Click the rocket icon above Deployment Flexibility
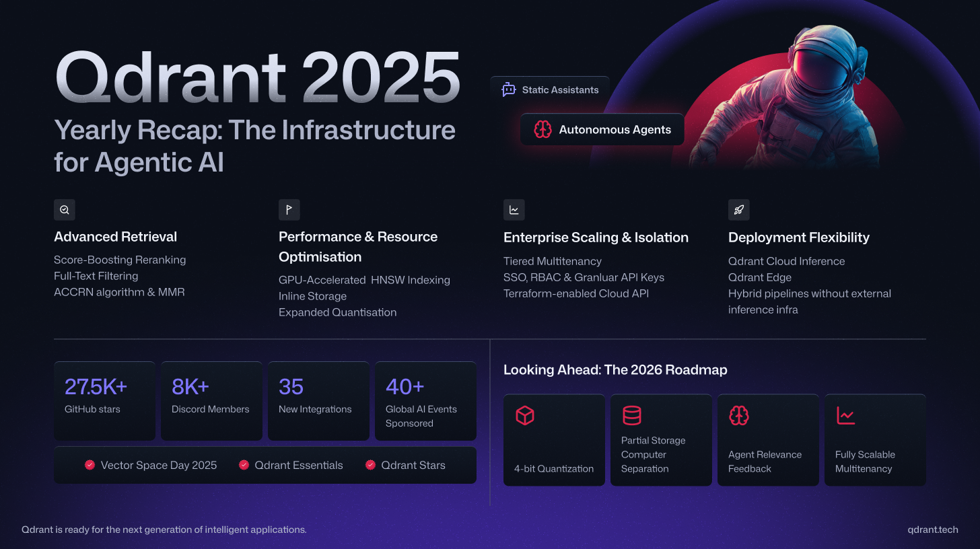Image resolution: width=980 pixels, height=549 pixels. click(x=739, y=210)
